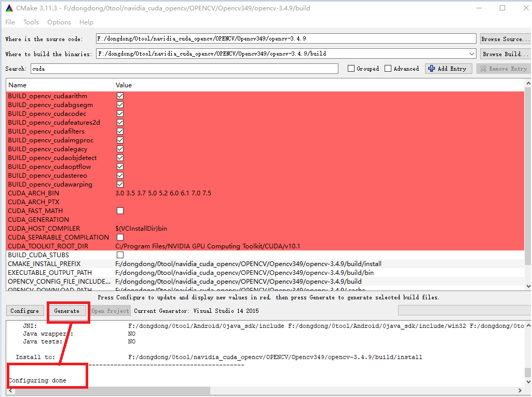Click EXECUTABLE_OUTPUT_PATH value path

(244, 273)
